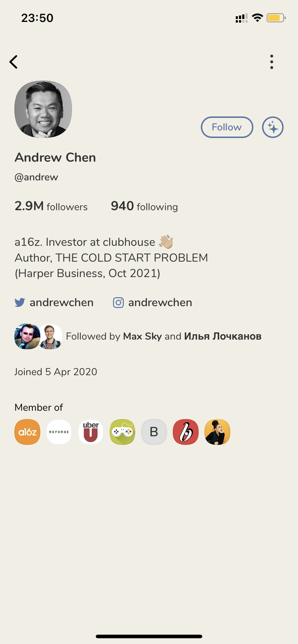The width and height of the screenshot is (298, 644).
Task: Tap the sparkle suggested-users icon
Action: (x=273, y=127)
